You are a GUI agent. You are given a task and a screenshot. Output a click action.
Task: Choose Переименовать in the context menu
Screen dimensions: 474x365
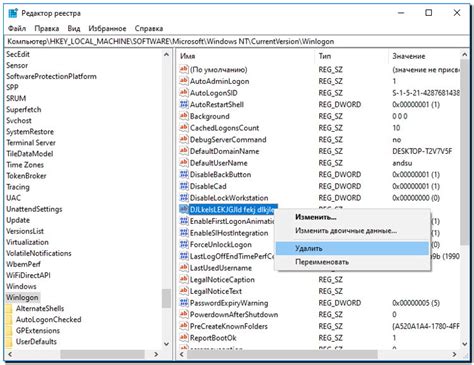click(353, 262)
